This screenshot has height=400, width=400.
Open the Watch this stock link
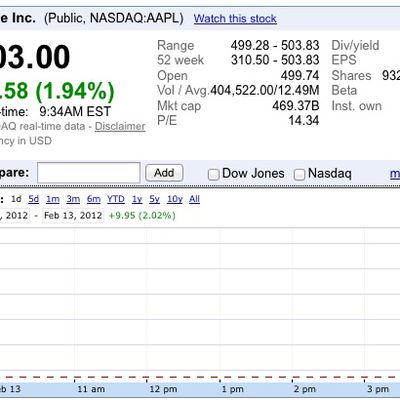(x=235, y=18)
